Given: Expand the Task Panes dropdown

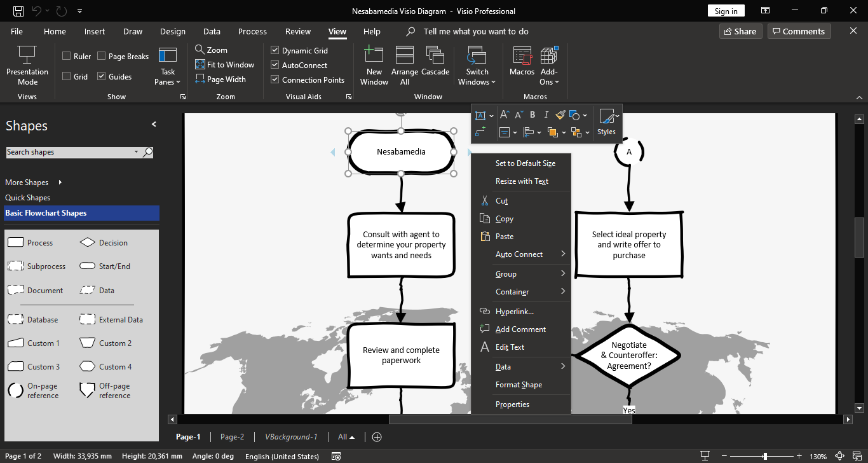Looking at the screenshot, I should pyautogui.click(x=168, y=76).
